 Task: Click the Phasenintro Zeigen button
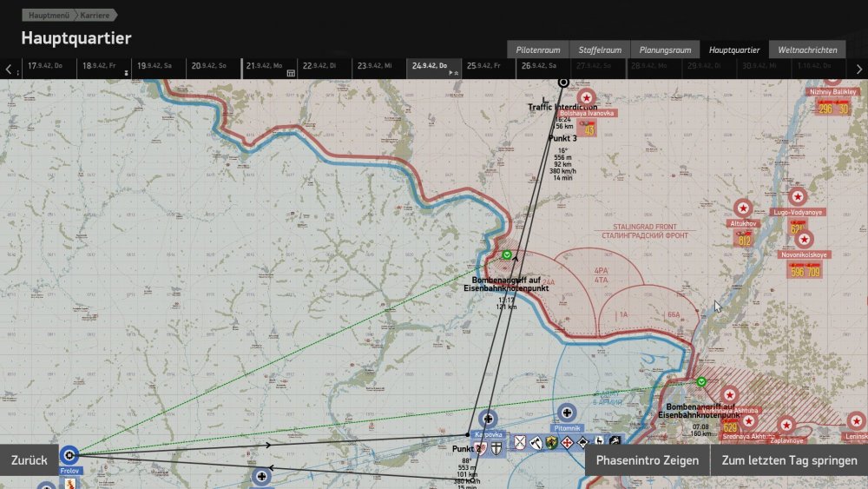click(x=647, y=460)
